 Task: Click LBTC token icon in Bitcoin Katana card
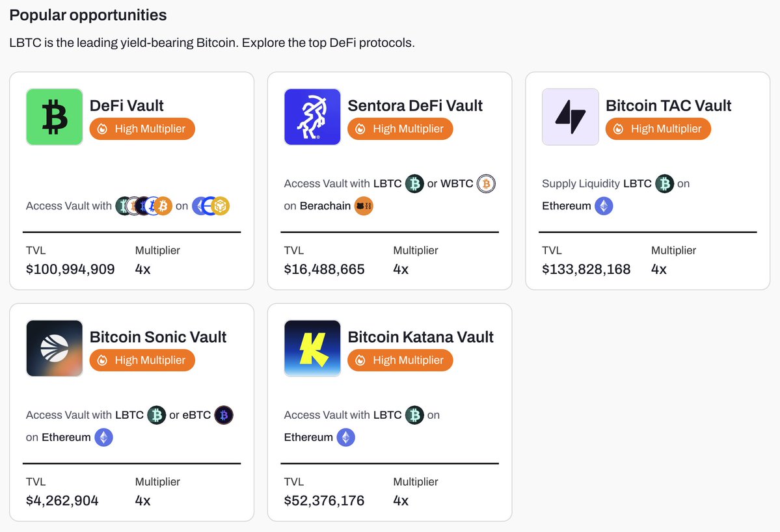click(x=414, y=415)
